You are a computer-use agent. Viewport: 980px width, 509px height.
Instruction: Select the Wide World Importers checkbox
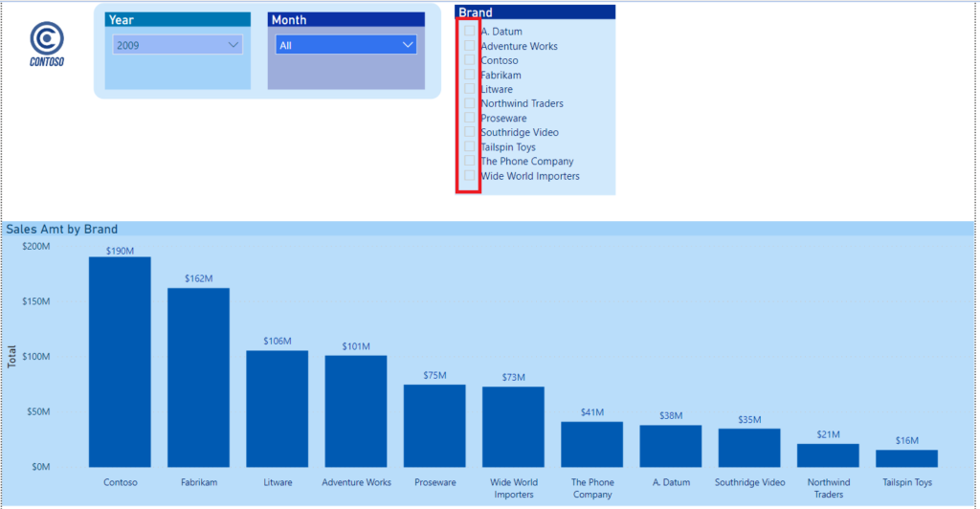(469, 175)
